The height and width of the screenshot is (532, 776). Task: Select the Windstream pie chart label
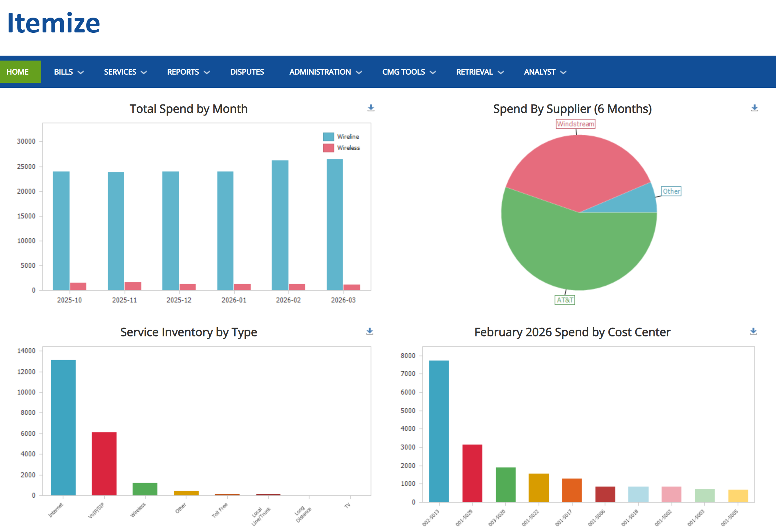(575, 124)
